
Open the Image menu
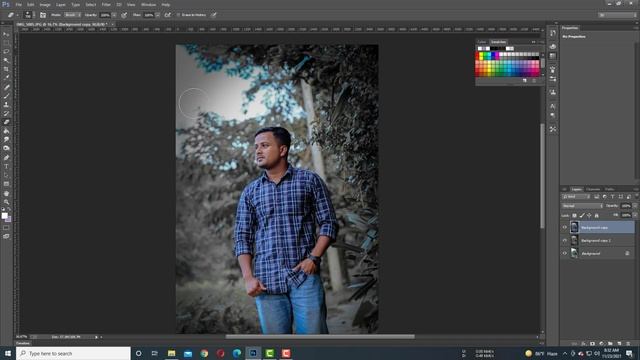pos(45,4)
